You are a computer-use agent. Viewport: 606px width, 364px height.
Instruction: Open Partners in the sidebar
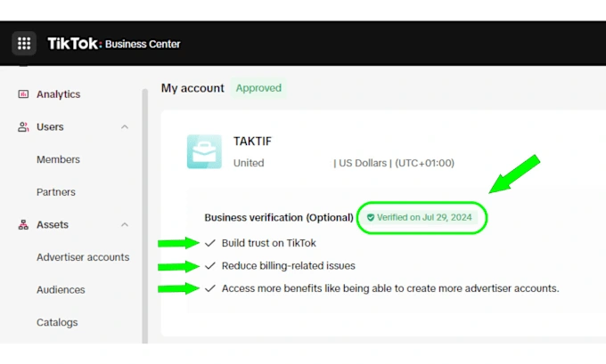pyautogui.click(x=56, y=192)
